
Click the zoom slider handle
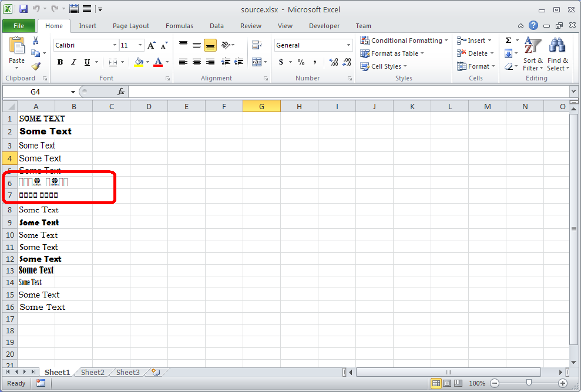click(x=529, y=383)
